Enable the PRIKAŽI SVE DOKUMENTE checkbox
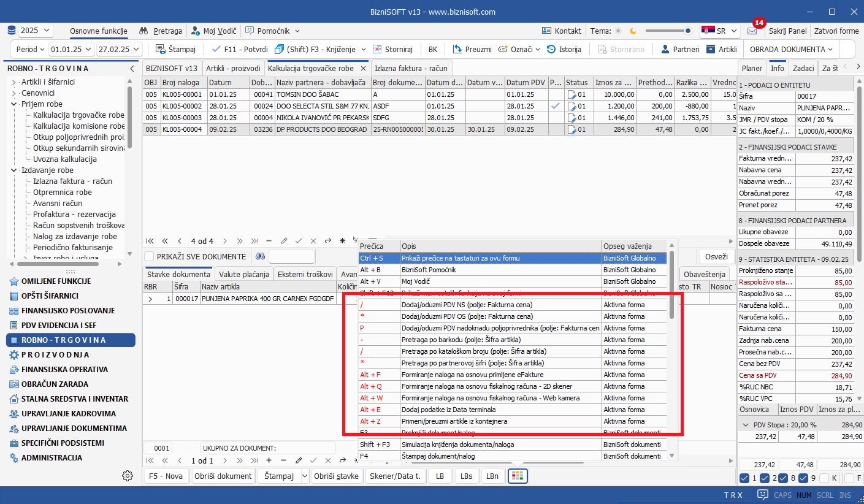This screenshot has width=864, height=504. point(149,257)
